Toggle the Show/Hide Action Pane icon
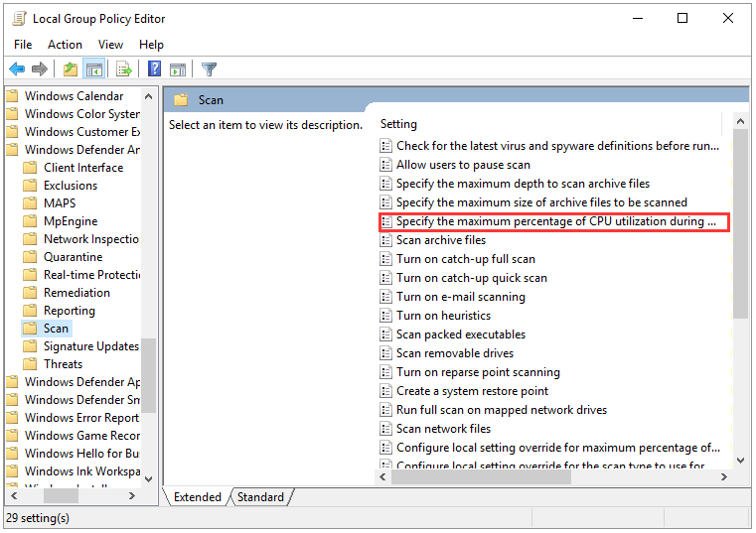This screenshot has width=756, height=533. pyautogui.click(x=178, y=69)
